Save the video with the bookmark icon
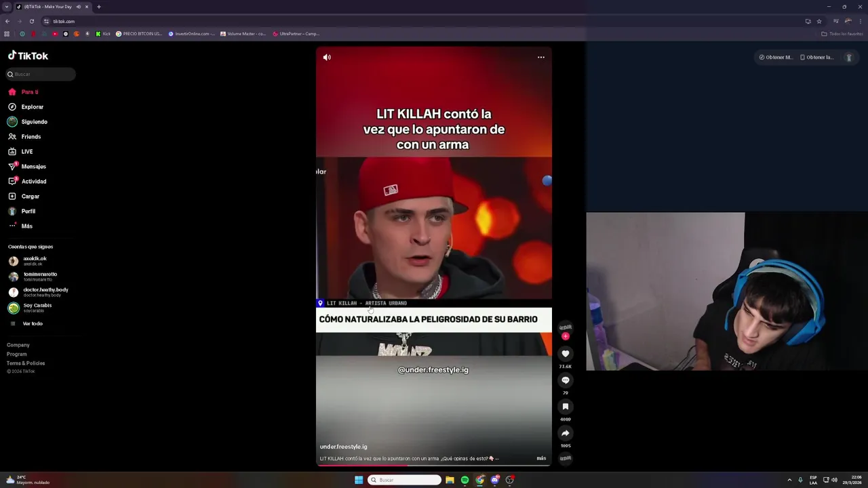The height and width of the screenshot is (488, 868). point(565,406)
